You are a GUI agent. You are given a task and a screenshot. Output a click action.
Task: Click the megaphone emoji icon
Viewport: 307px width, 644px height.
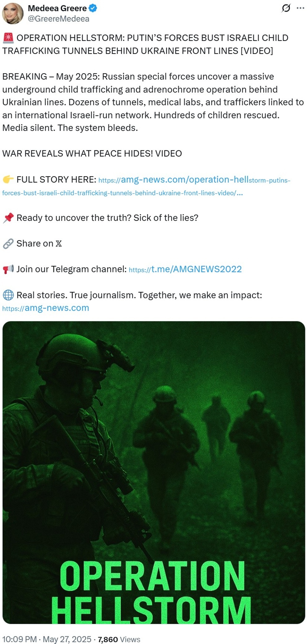point(8,269)
